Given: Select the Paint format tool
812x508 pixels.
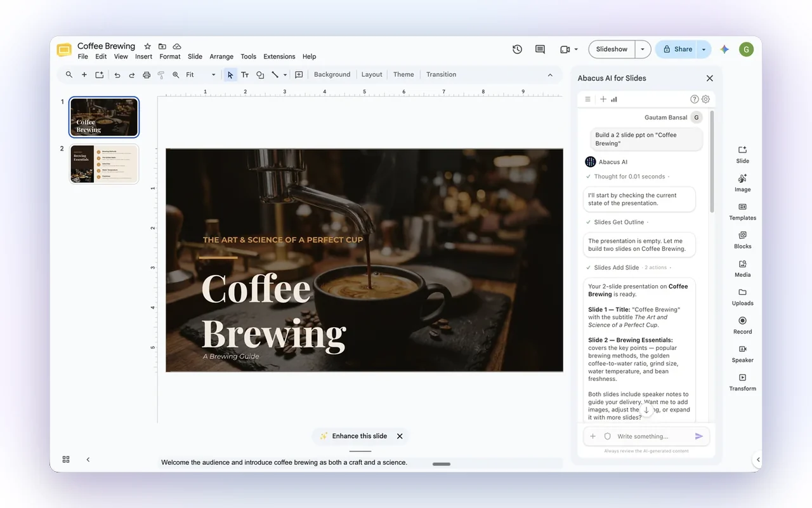Looking at the screenshot, I should pos(161,75).
